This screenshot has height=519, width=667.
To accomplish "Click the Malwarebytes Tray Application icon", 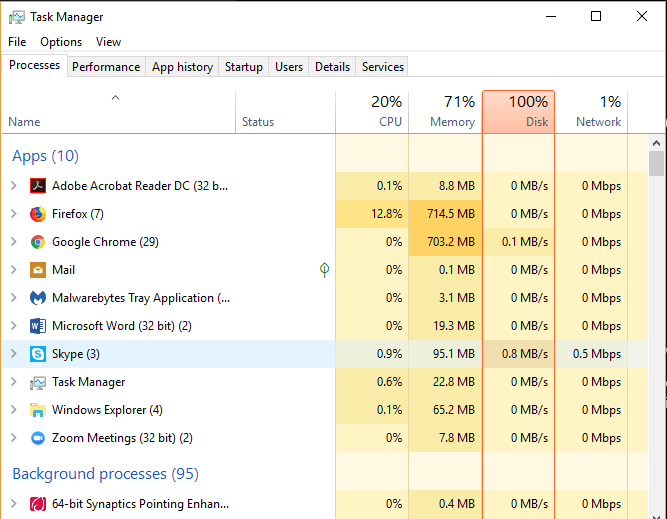I will [x=38, y=298].
